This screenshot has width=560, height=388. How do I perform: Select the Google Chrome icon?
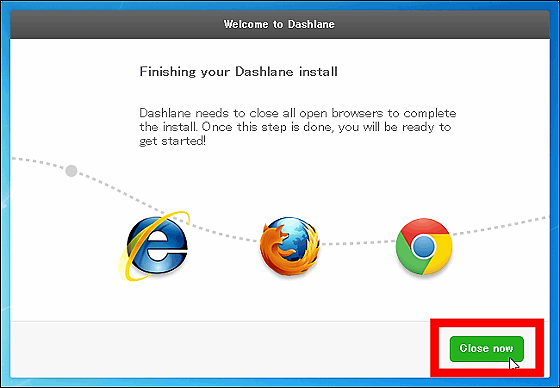424,247
